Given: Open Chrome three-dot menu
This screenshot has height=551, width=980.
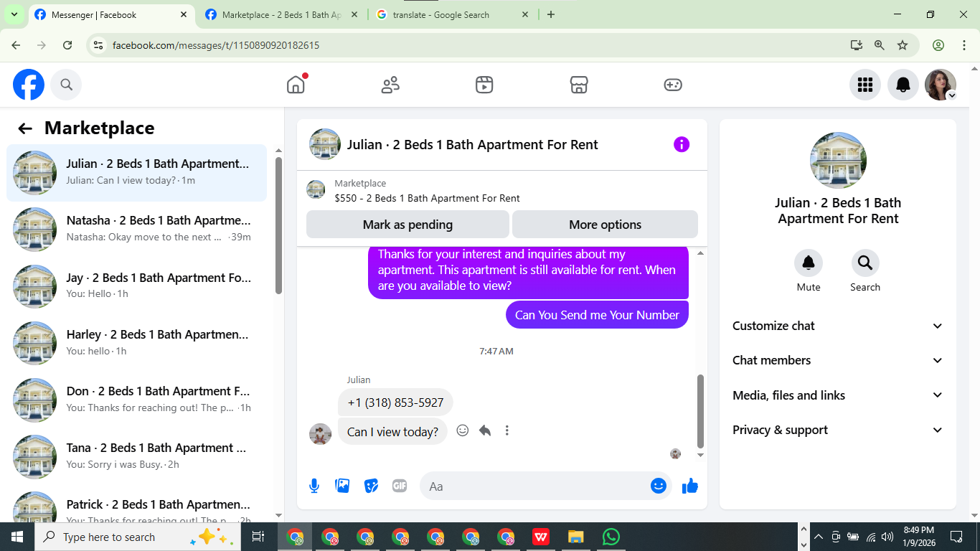Looking at the screenshot, I should click(964, 45).
